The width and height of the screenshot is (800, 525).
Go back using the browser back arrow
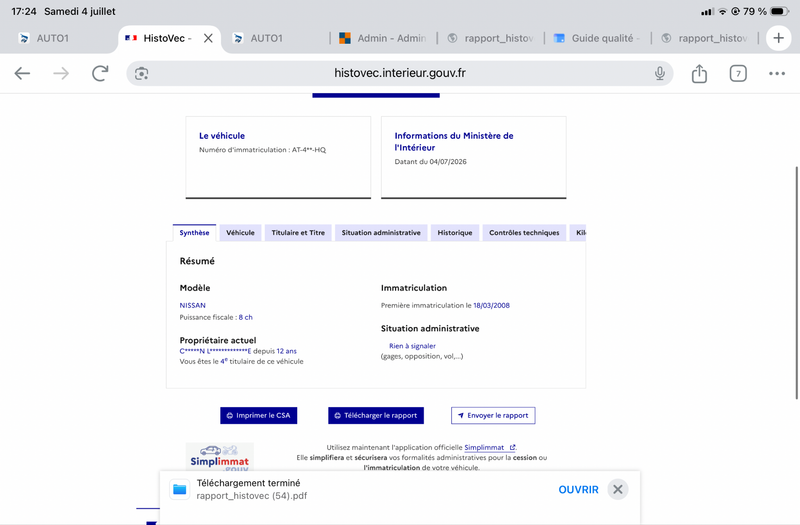[x=22, y=73]
